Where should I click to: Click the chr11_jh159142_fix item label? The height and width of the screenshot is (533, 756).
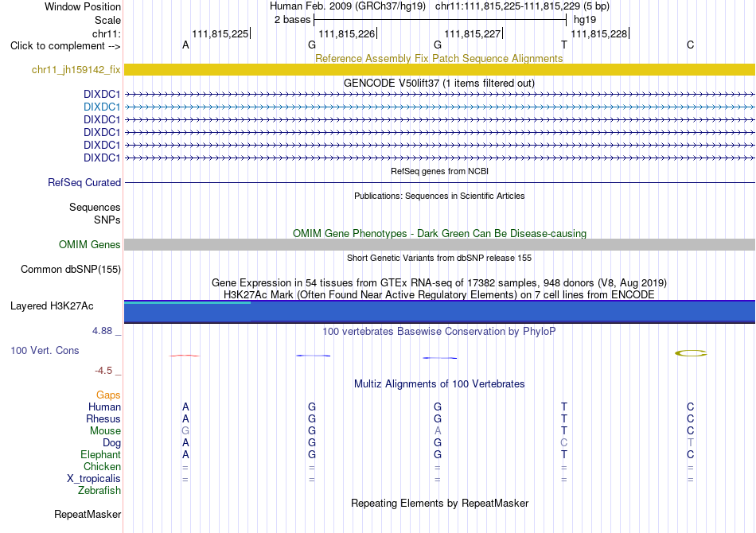tap(76, 69)
